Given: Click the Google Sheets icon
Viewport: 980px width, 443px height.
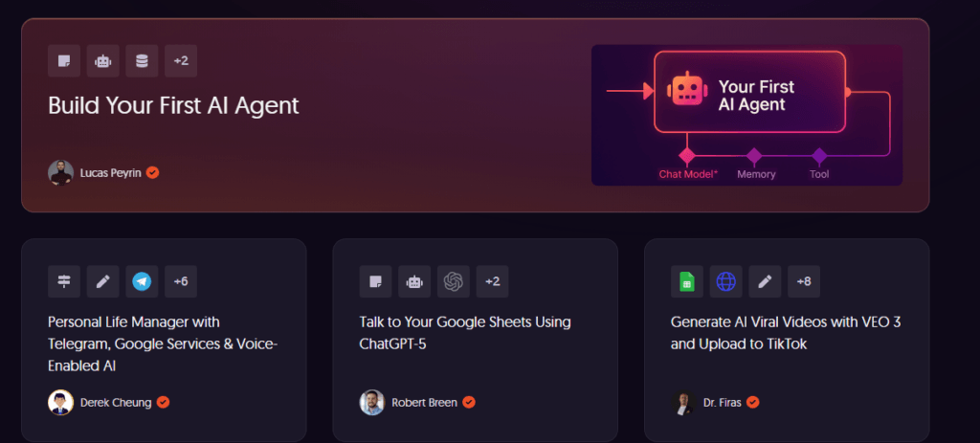Looking at the screenshot, I should point(687,282).
